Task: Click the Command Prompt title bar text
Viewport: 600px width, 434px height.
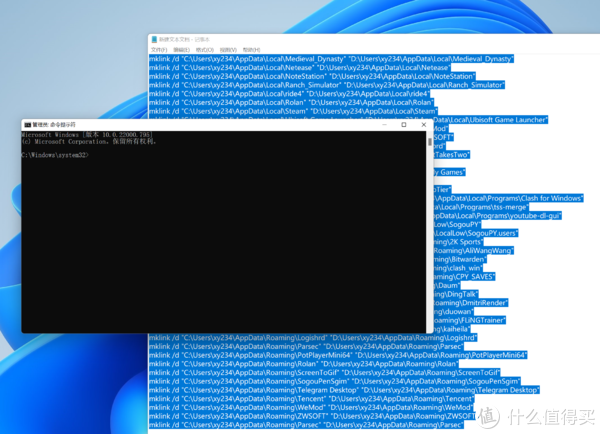Action: 54,125
